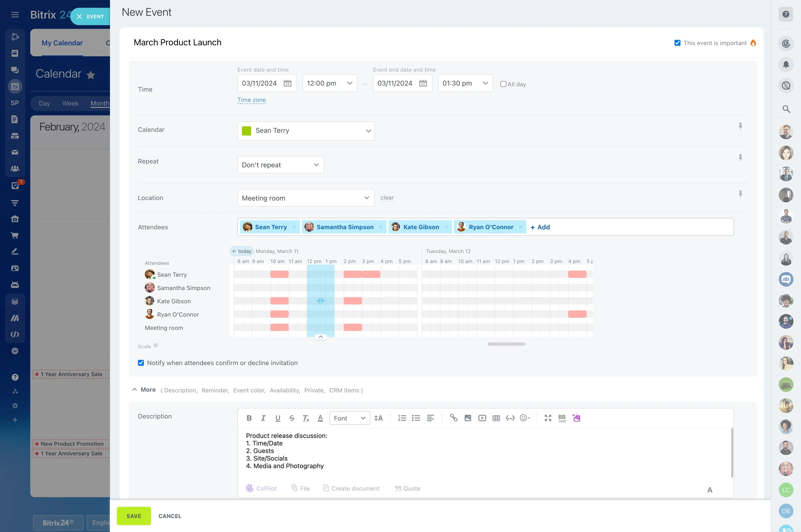
Task: Open the Repeat dropdown 'Don't repeat'
Action: [280, 165]
